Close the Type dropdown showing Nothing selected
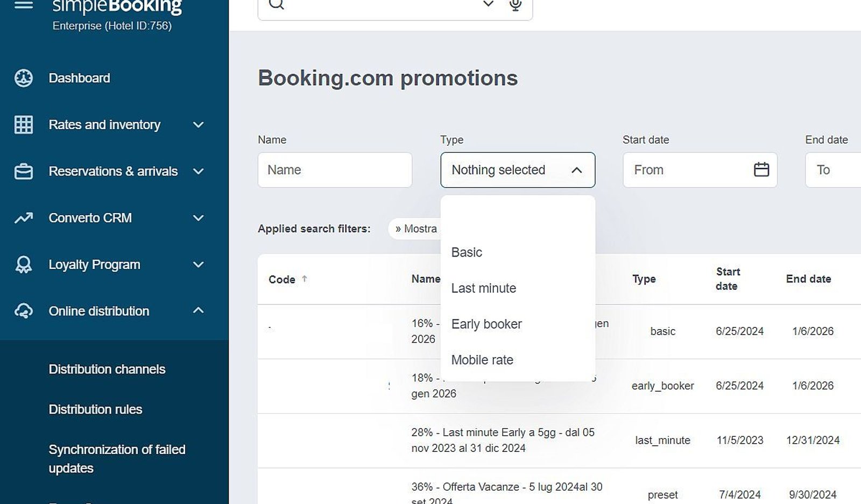This screenshot has width=861, height=504. [518, 170]
